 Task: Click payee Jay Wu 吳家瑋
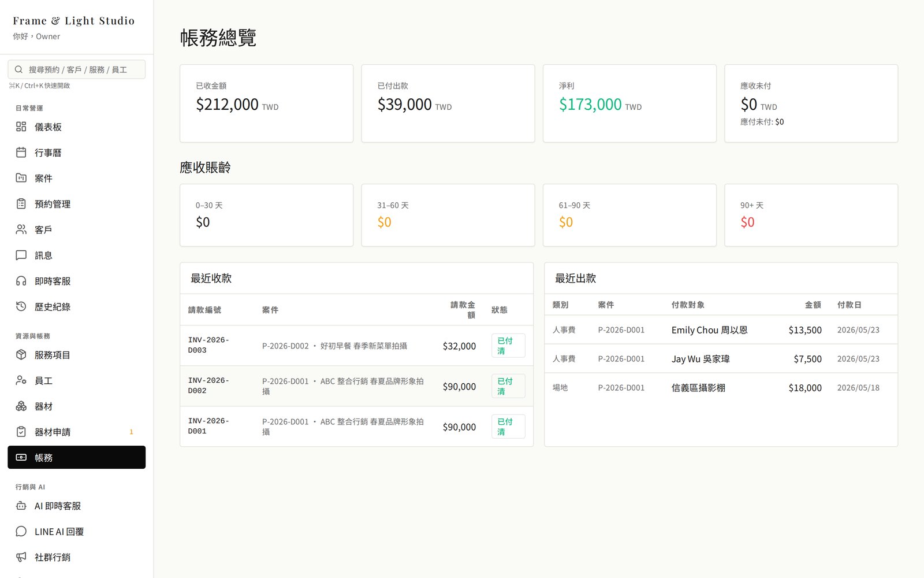(x=701, y=359)
